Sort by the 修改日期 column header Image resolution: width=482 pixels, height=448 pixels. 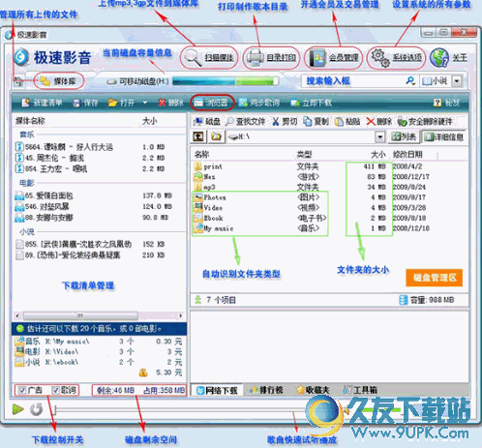407,155
